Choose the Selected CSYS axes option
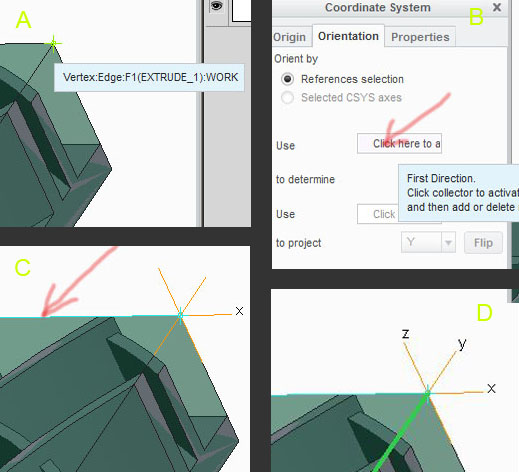Image resolution: width=519 pixels, height=472 pixels. pos(287,98)
